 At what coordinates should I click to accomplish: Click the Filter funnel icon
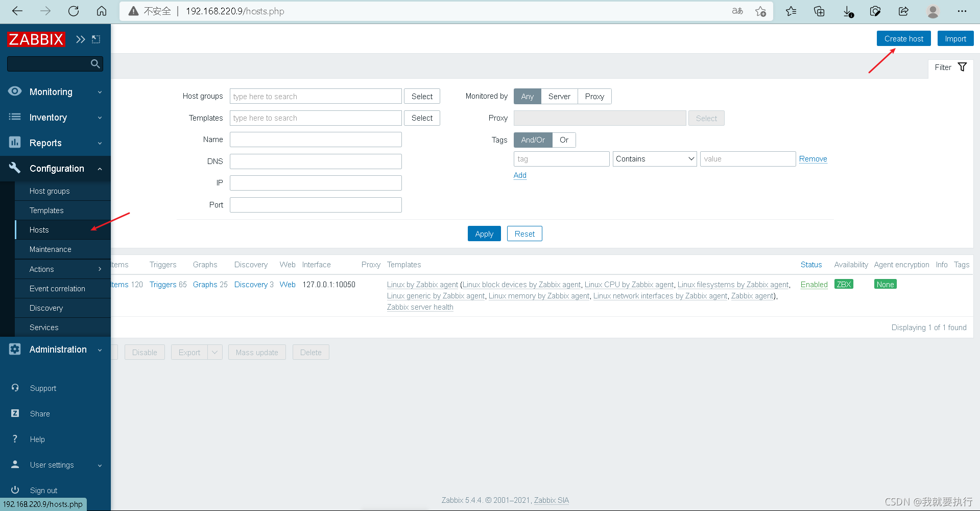962,67
